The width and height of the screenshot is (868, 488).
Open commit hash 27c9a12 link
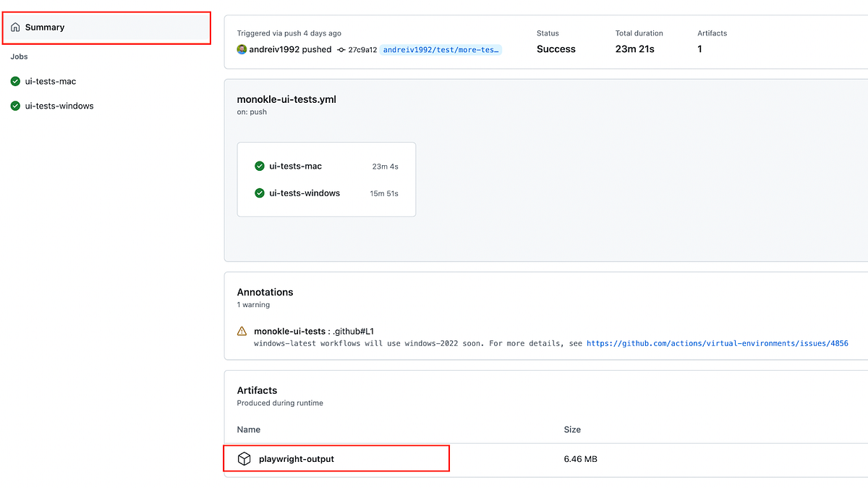[x=362, y=50]
